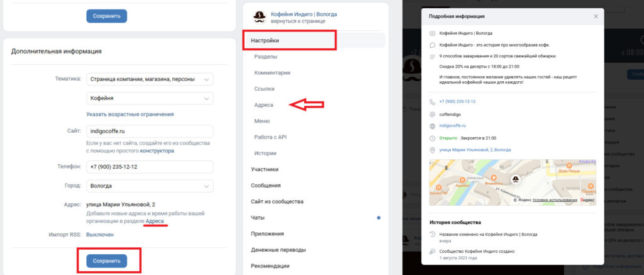Click the Yandex map preview

coord(513,182)
